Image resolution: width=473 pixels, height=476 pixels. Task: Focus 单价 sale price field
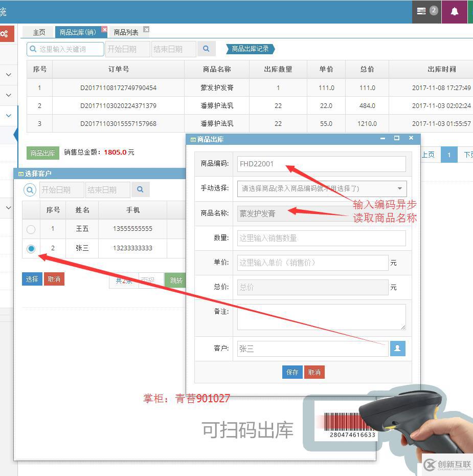coord(312,263)
